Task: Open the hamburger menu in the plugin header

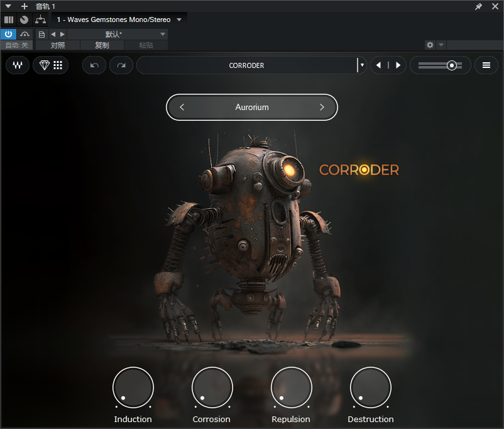Action: 486,65
